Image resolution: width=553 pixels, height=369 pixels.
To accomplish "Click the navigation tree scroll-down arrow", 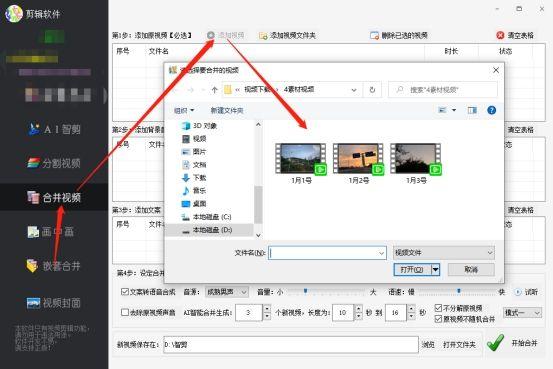I will (x=258, y=235).
